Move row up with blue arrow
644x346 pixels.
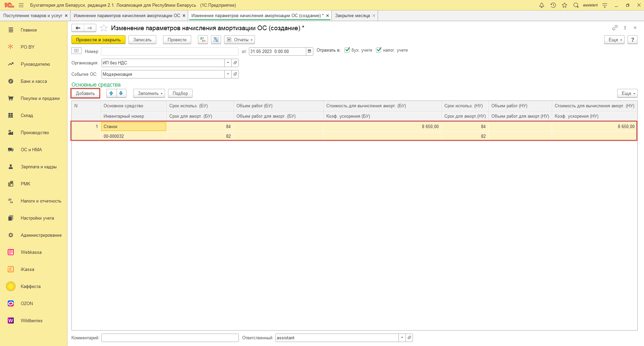click(111, 93)
